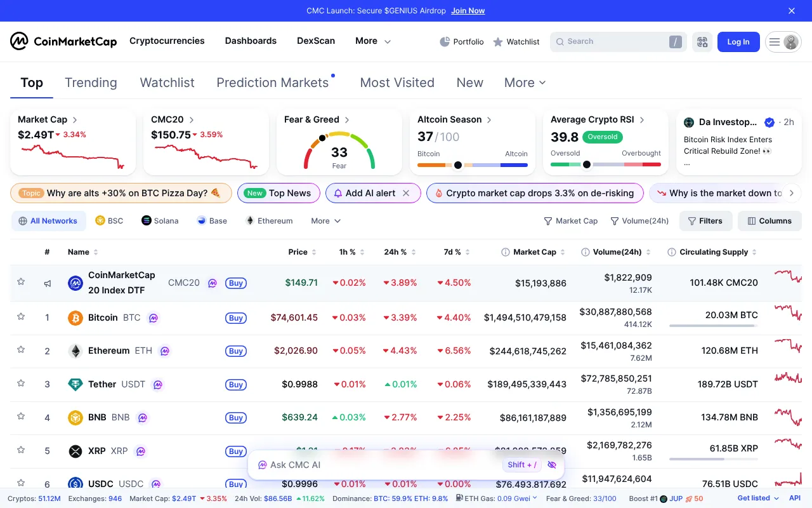Click the CMC20 Index DTF logo
This screenshot has width=812, height=508.
click(x=75, y=283)
